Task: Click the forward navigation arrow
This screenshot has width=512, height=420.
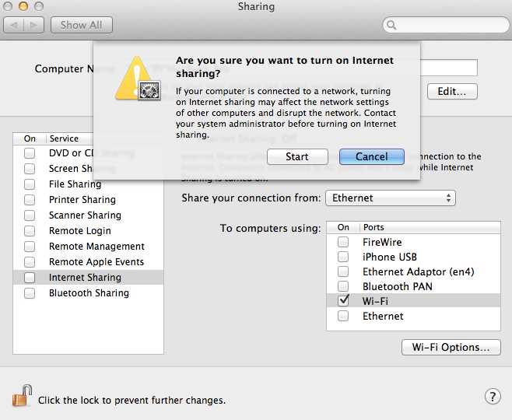Action: pos(33,25)
